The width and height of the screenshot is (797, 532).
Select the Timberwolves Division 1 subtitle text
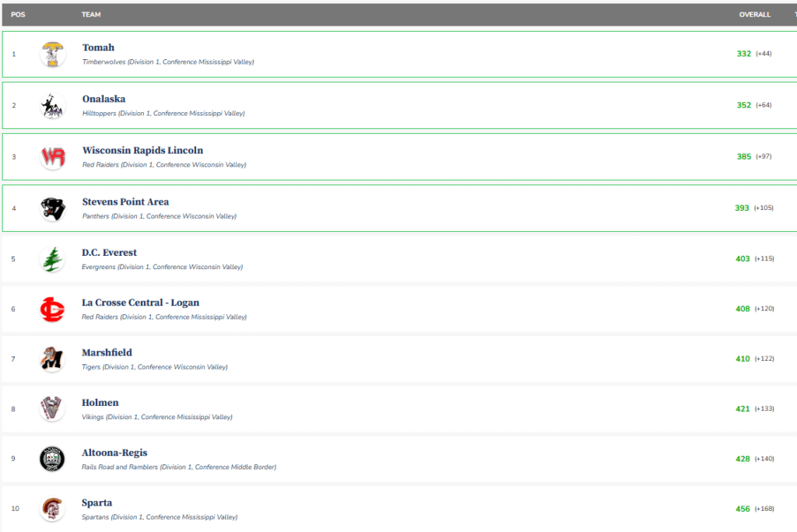[168, 62]
